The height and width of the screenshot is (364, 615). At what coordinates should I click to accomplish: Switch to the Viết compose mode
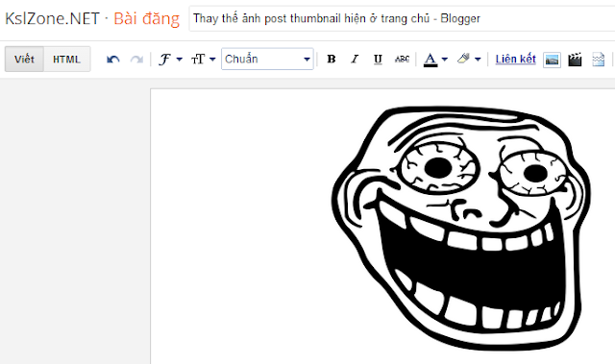point(24,60)
